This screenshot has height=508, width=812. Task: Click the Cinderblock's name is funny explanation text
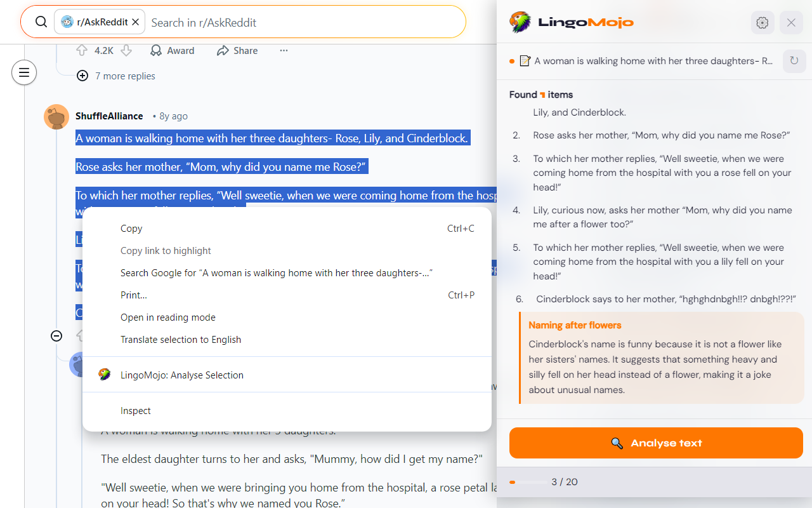(656, 367)
